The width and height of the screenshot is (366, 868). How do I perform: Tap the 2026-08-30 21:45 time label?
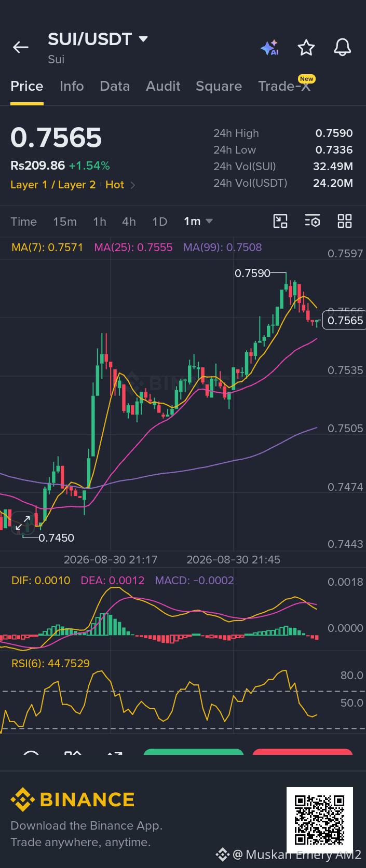click(x=233, y=560)
